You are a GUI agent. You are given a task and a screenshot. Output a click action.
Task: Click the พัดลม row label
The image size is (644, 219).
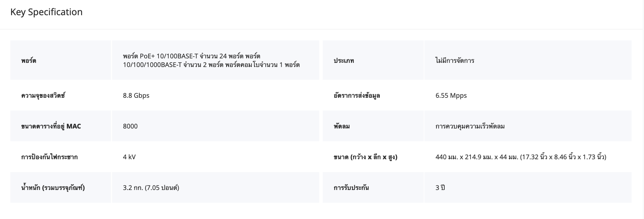coord(342,126)
